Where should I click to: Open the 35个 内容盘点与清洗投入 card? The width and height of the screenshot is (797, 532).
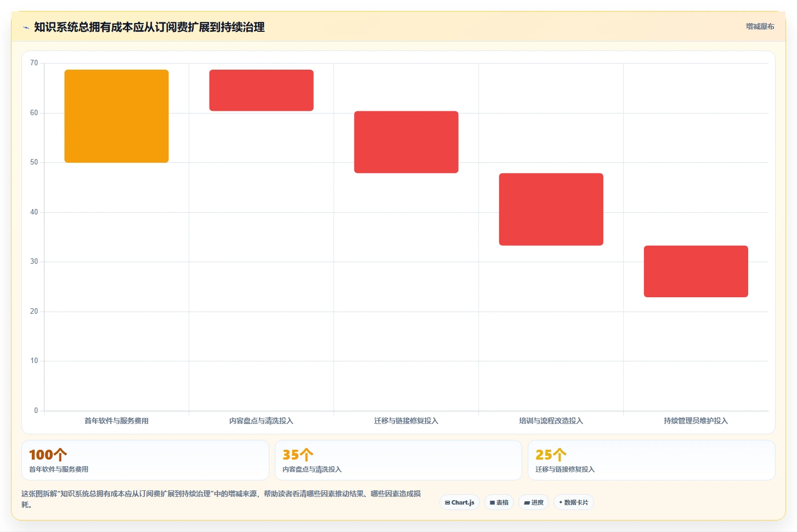[398, 460]
